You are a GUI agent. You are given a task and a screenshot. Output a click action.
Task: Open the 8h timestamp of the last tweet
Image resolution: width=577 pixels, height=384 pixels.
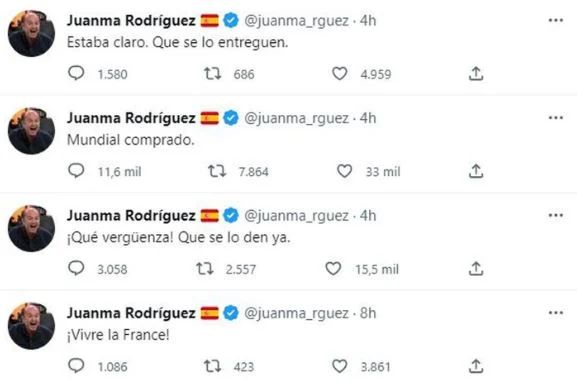click(x=368, y=313)
